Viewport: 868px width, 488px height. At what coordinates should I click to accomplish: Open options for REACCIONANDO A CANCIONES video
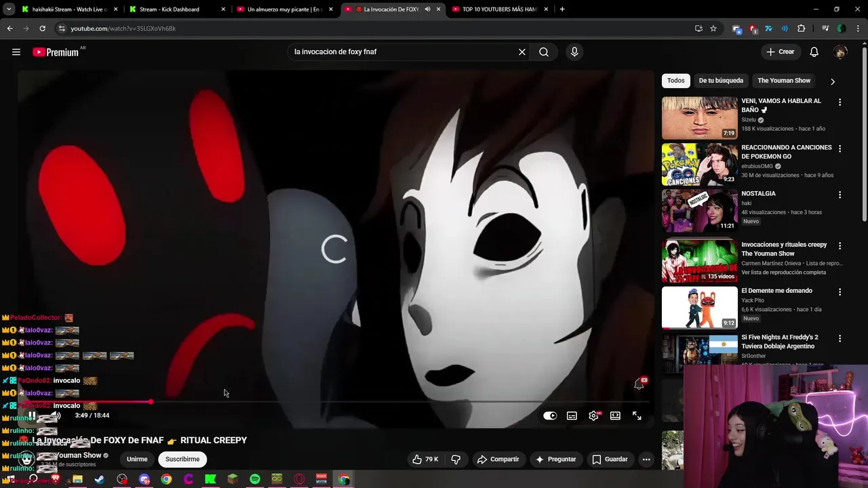(840, 148)
